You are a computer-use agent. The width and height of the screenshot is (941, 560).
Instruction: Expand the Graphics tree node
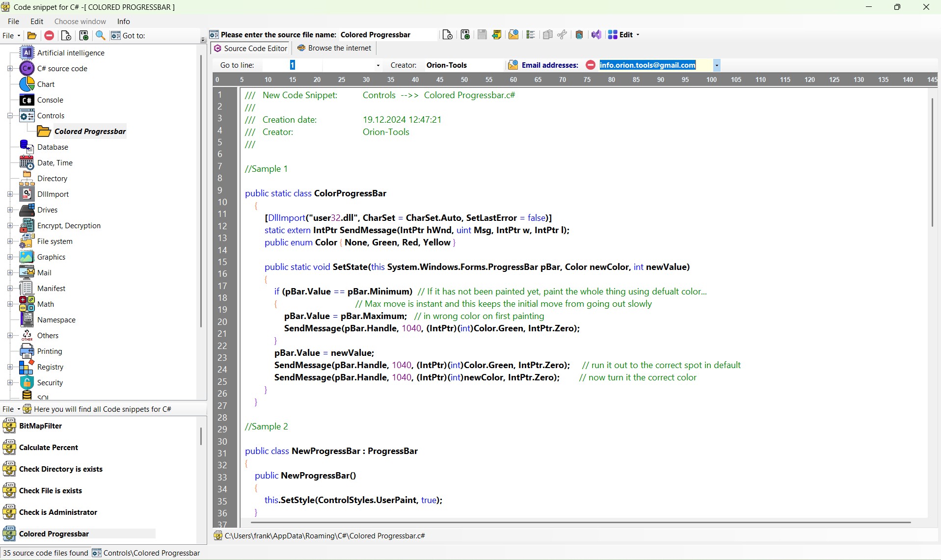pos(10,257)
